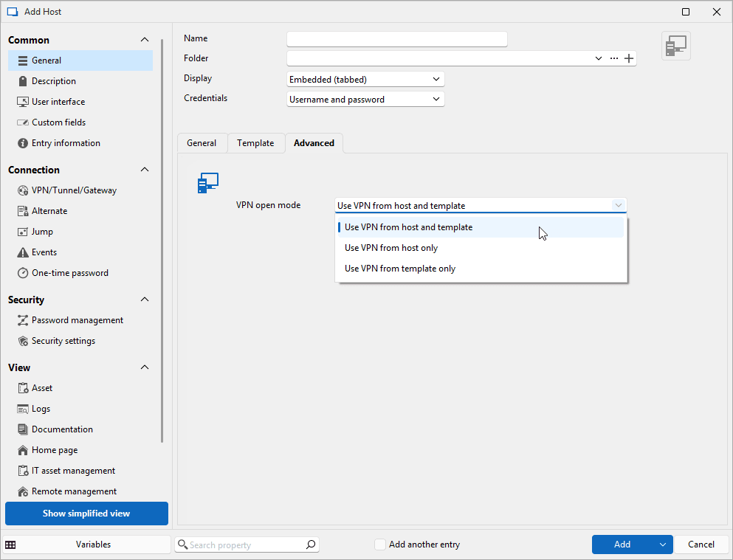
Task: Enable the Add another entry checkbox
Action: pyautogui.click(x=380, y=545)
